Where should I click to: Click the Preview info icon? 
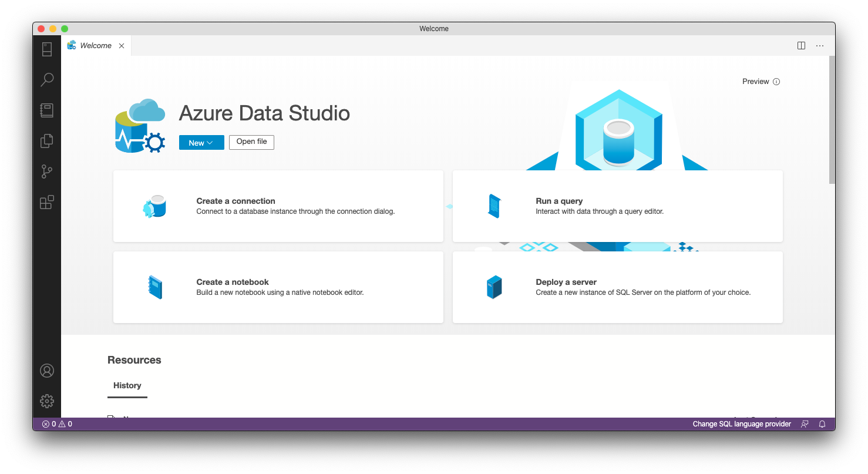776,82
